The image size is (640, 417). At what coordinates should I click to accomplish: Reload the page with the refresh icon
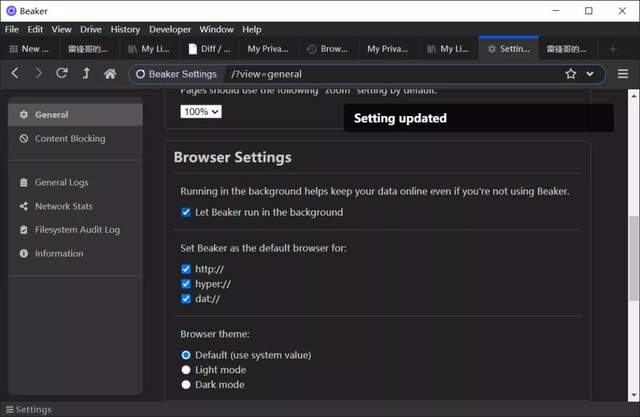coord(62,74)
